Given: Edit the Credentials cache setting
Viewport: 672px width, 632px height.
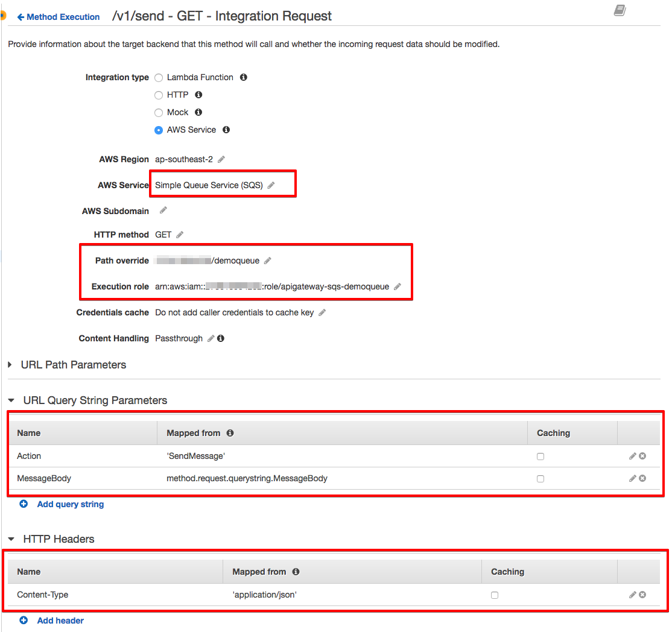Looking at the screenshot, I should (x=322, y=312).
